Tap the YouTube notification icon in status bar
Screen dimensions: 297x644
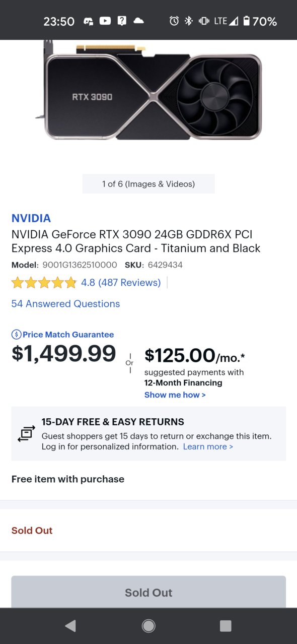[105, 21]
